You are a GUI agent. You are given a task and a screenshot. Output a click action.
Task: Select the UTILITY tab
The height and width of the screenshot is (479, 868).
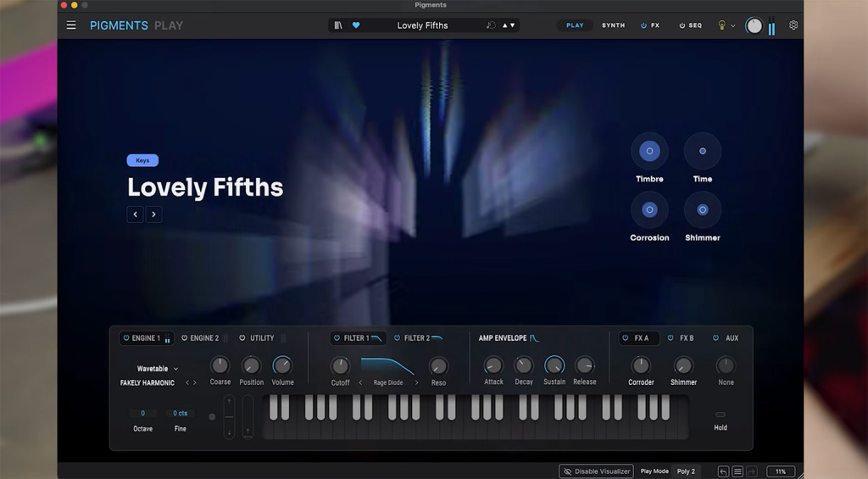pos(262,337)
